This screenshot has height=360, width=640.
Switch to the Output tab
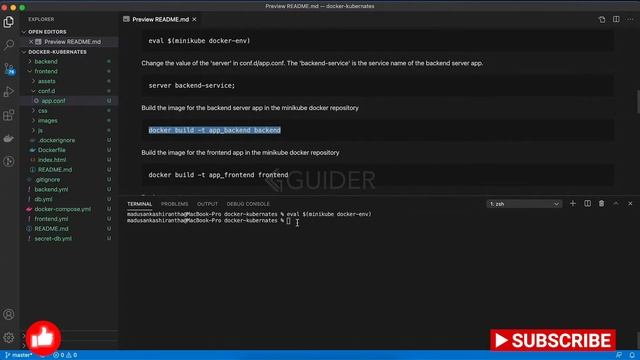pos(207,204)
